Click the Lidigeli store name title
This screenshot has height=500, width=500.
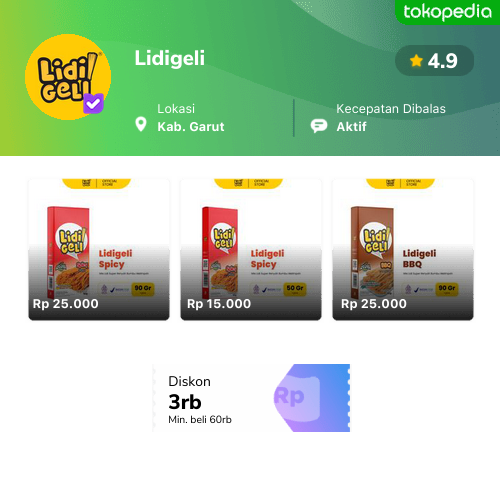tap(170, 58)
